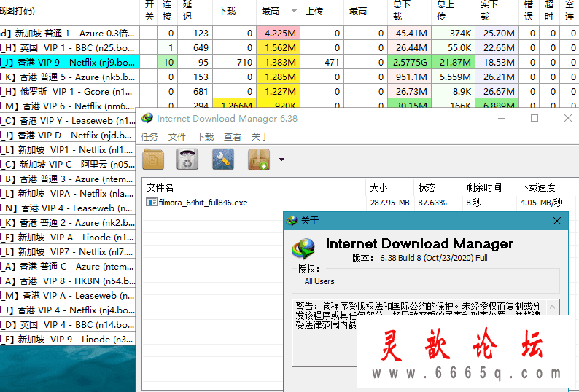Image resolution: width=579 pixels, height=392 pixels.
Task: Select 英国 VIP 4 - BBC (n14 row
Action: pos(68,325)
